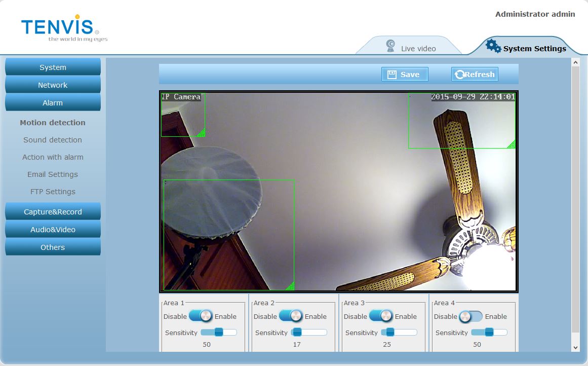Click resize handle of bottom-left detection area
The height and width of the screenshot is (366, 588).
click(x=290, y=286)
